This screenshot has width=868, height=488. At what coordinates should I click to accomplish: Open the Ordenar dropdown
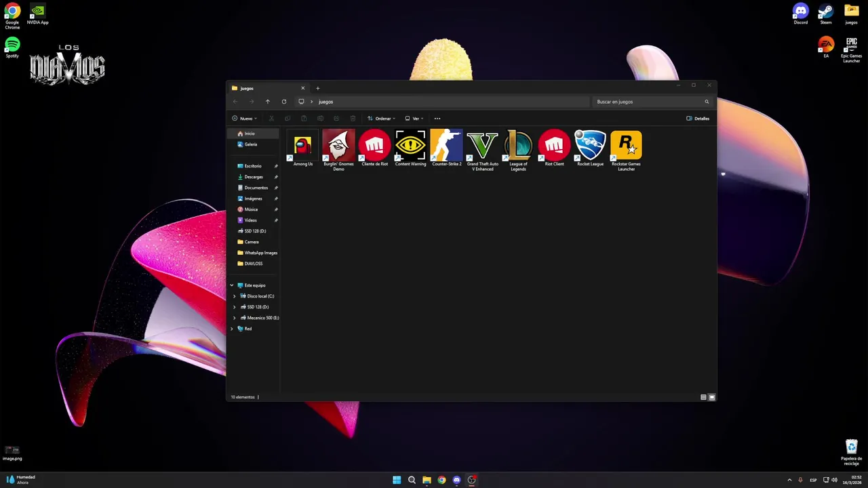click(381, 119)
